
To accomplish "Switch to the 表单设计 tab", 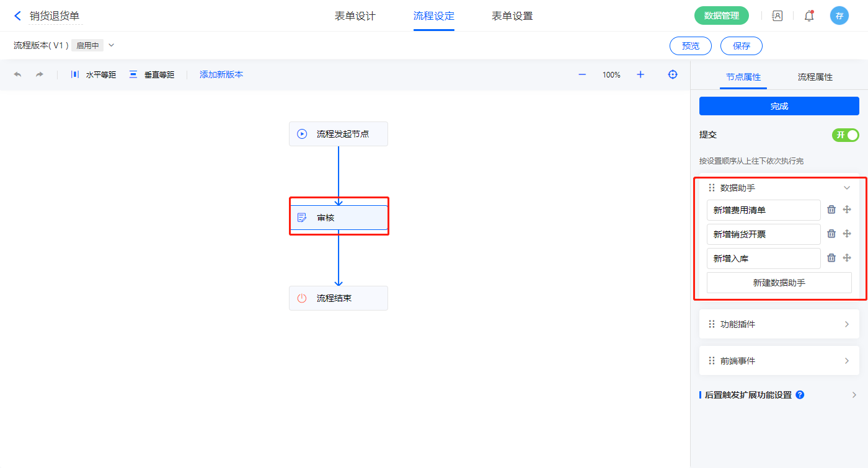I will [355, 16].
